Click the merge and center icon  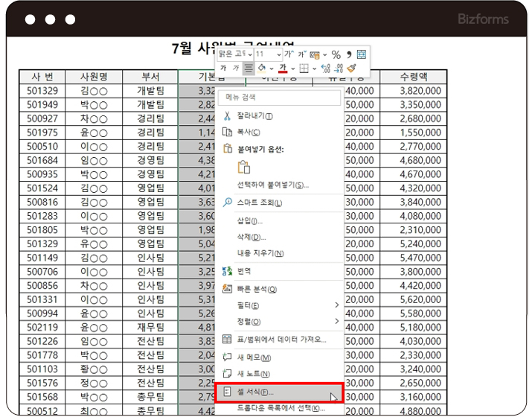pos(361,54)
